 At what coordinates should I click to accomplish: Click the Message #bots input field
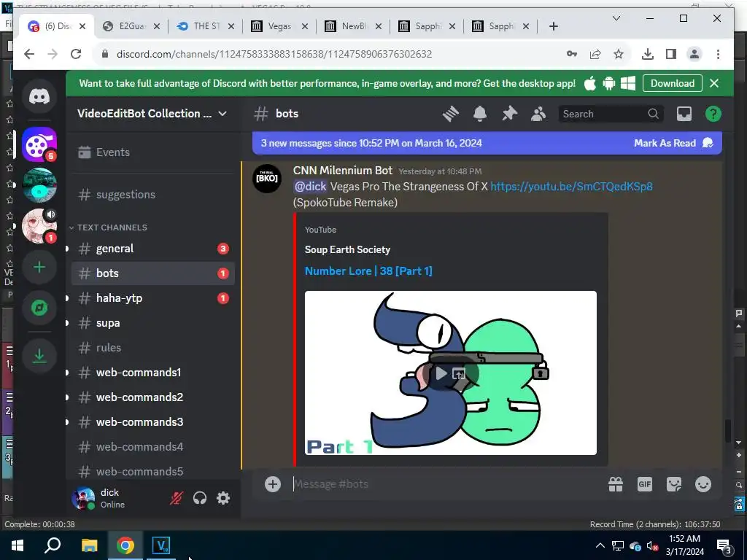(x=443, y=484)
